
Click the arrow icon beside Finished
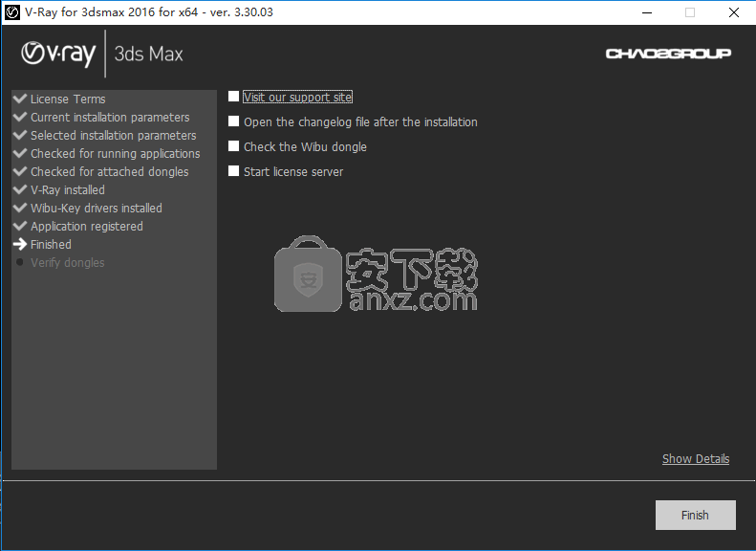tap(20, 244)
